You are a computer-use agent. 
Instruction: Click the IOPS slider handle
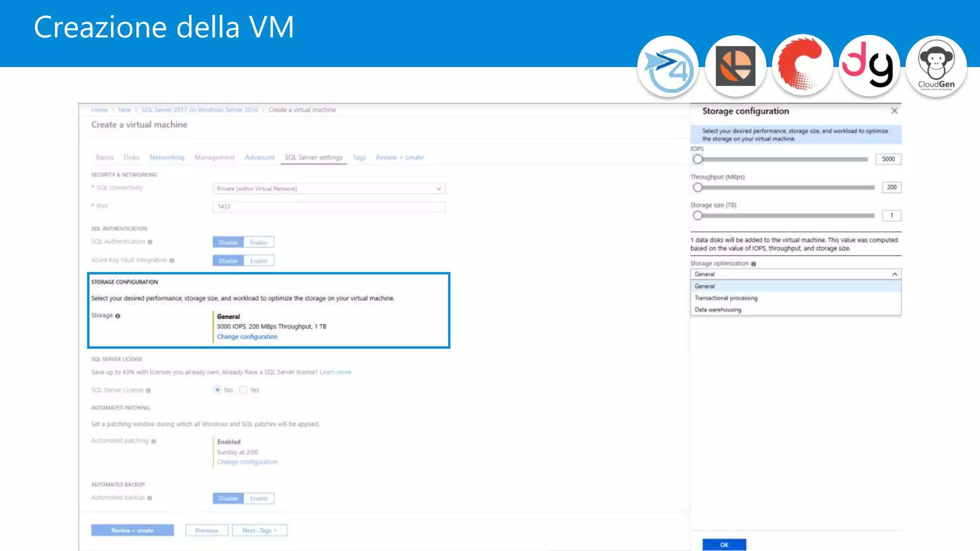click(x=698, y=159)
